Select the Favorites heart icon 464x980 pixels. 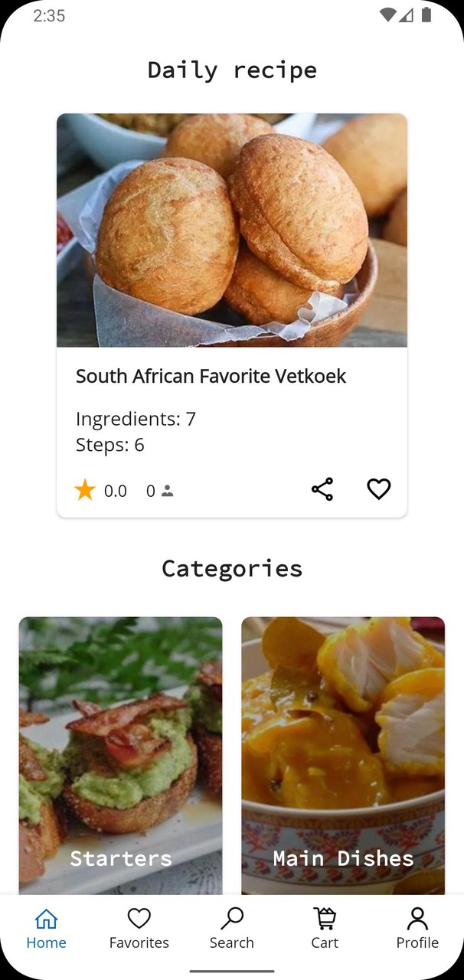pyautogui.click(x=139, y=918)
